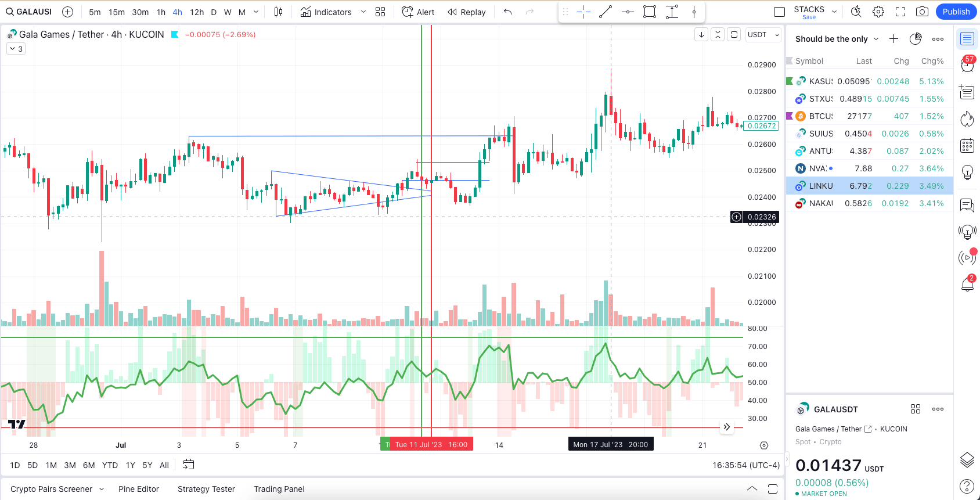
Task: Open the Strategy Tester tab
Action: point(206,489)
